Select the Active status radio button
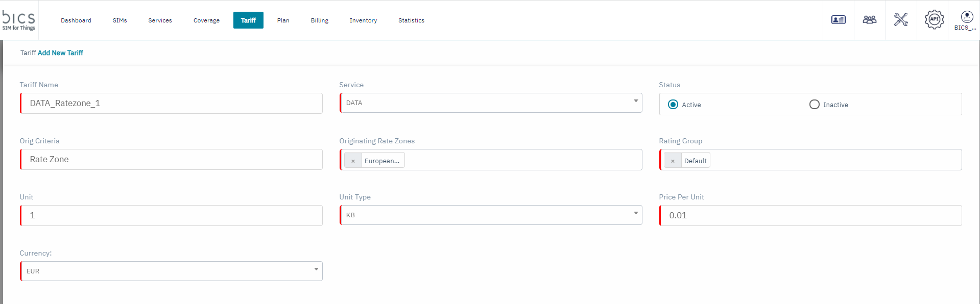Image resolution: width=980 pixels, height=304 pixels. 673,105
